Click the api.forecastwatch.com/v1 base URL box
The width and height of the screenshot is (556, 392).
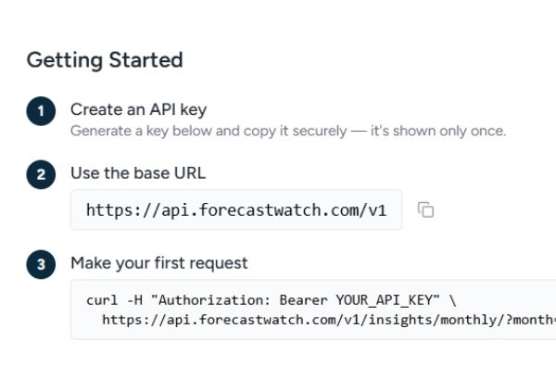(x=236, y=210)
